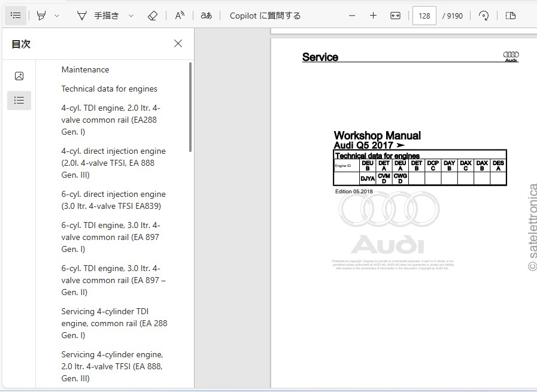Viewport: 537px width, 392px height.
Task: Click the Service heading on the page
Action: [320, 57]
